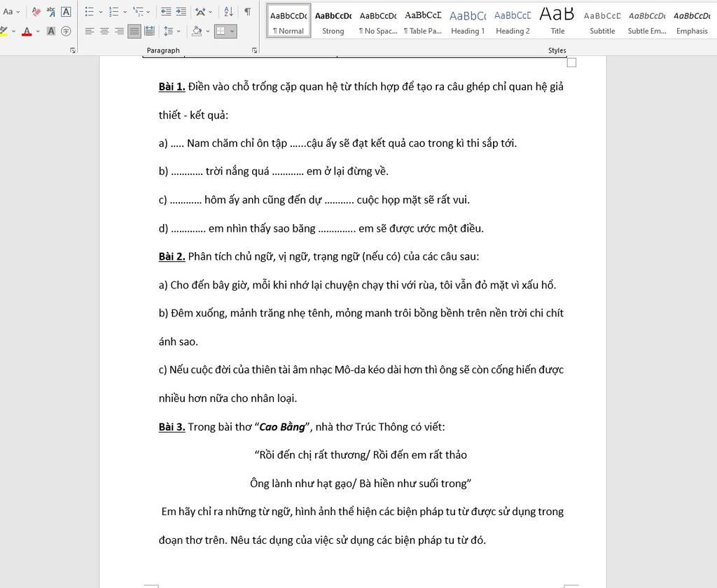
Task: Click the Multilevel List icon
Action: click(138, 12)
